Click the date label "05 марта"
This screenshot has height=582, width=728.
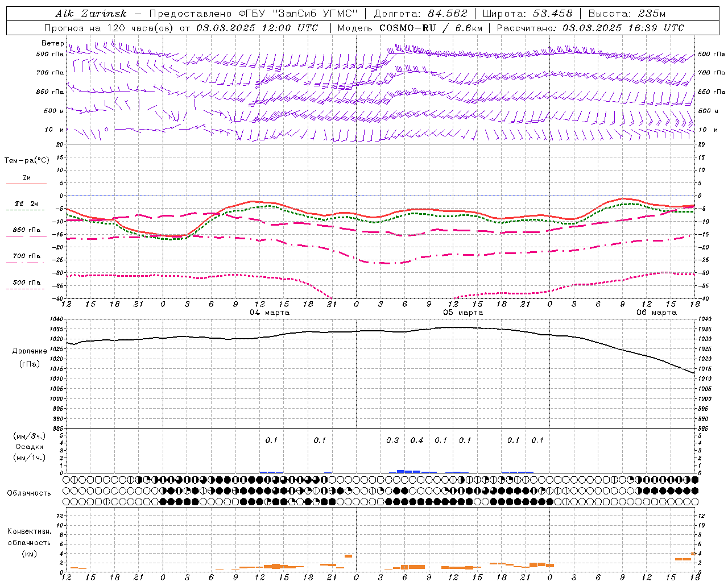(x=463, y=313)
